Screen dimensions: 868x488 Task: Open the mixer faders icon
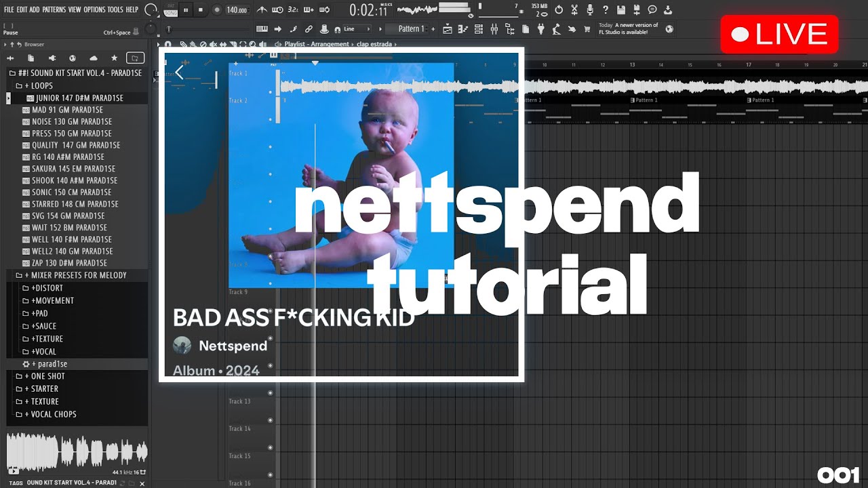[x=494, y=28]
